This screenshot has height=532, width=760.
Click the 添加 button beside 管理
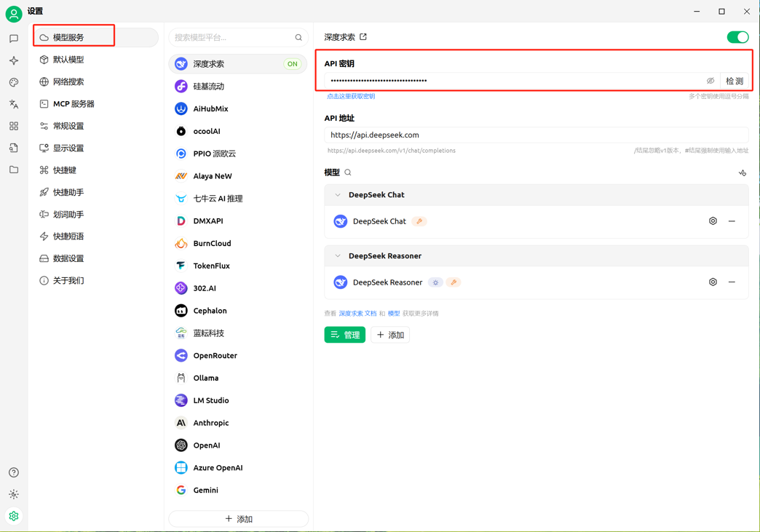390,335
